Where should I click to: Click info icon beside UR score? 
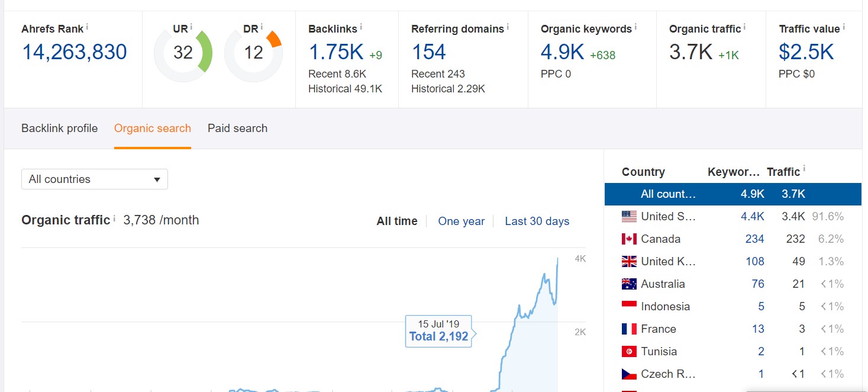(x=191, y=27)
